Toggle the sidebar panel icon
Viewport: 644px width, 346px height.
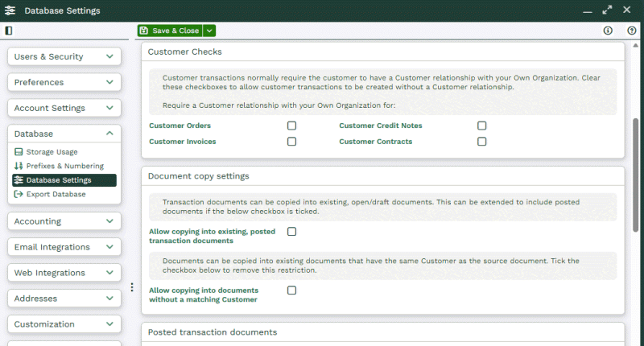9,31
